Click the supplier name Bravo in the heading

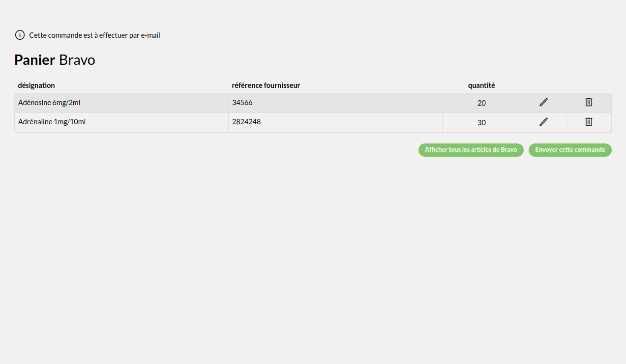pos(77,60)
